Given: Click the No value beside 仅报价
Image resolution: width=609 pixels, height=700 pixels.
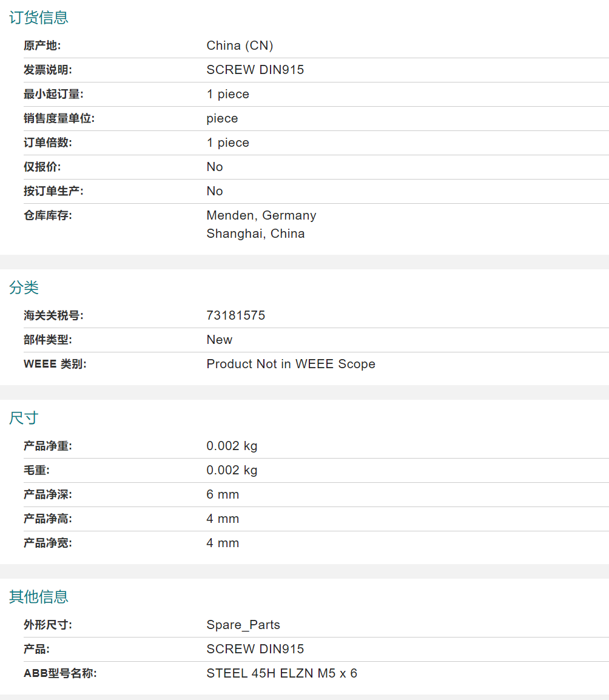Looking at the screenshot, I should 215,167.
